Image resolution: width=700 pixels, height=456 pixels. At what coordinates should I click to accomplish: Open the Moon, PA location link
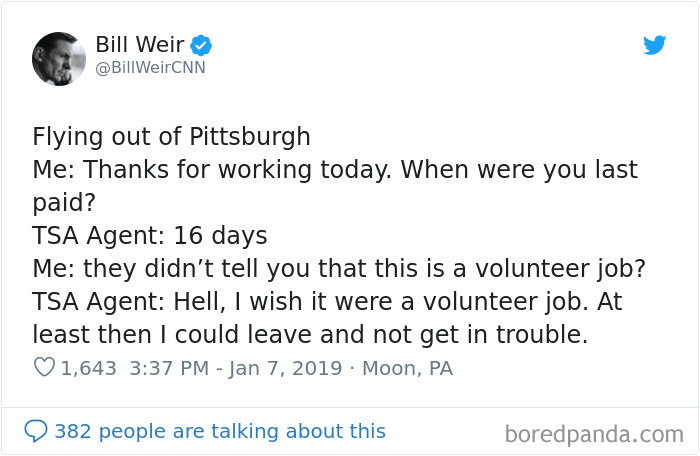point(408,368)
